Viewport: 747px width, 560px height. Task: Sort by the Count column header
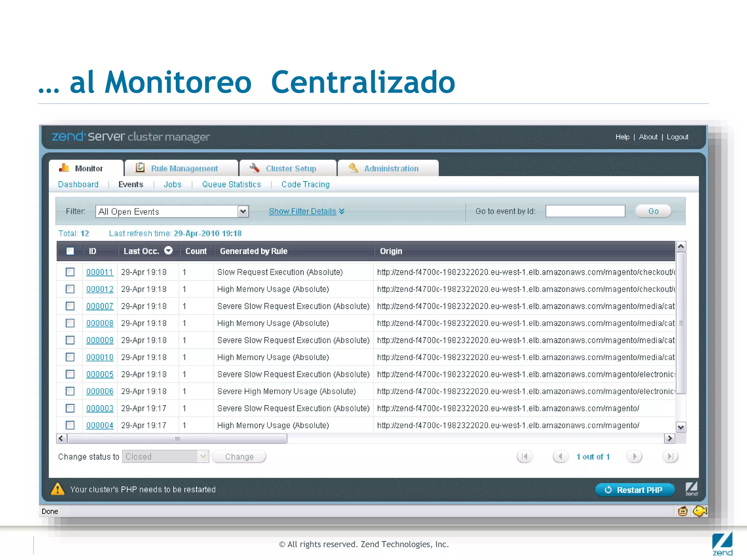pyautogui.click(x=196, y=251)
